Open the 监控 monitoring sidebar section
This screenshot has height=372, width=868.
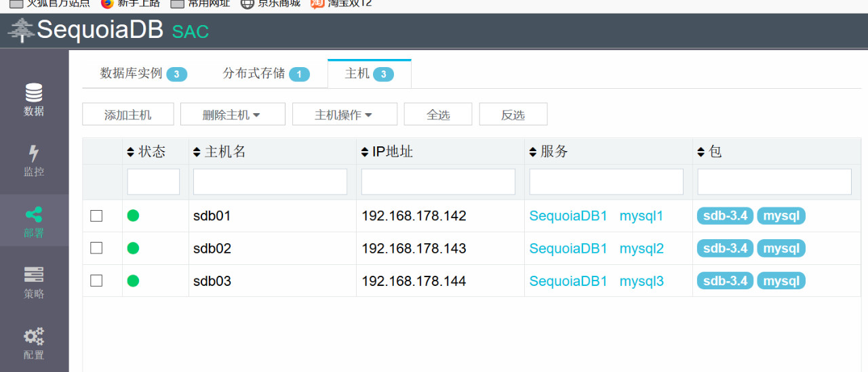pos(34,161)
